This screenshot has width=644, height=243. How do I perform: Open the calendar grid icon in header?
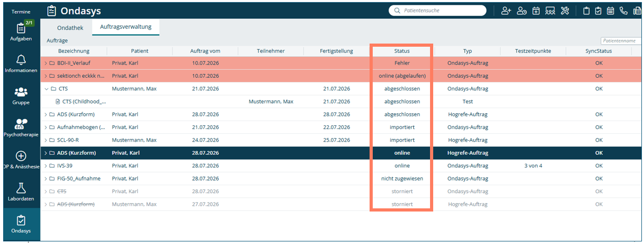pos(610,10)
